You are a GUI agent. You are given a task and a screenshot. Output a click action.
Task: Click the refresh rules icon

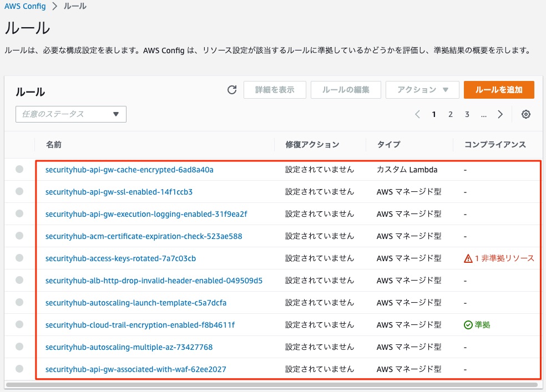tap(232, 90)
